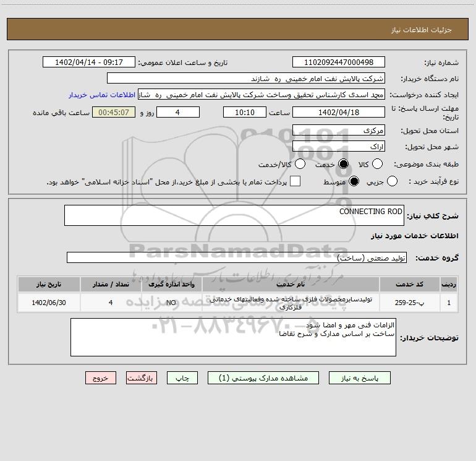Click the service group field تولید صنعتی (ساخت)
The image size is (476, 461).
point(237,257)
